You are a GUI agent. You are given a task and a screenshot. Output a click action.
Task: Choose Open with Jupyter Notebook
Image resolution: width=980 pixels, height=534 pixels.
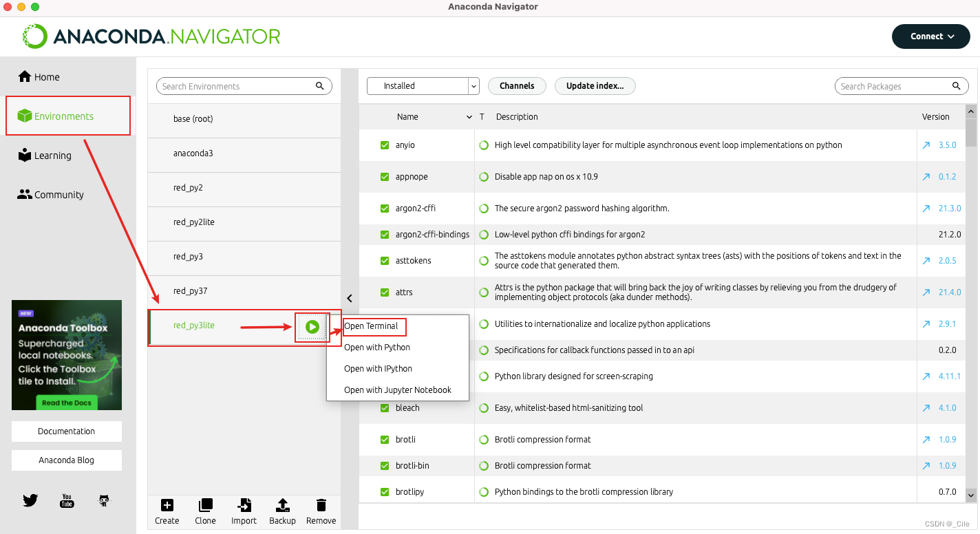coord(398,390)
